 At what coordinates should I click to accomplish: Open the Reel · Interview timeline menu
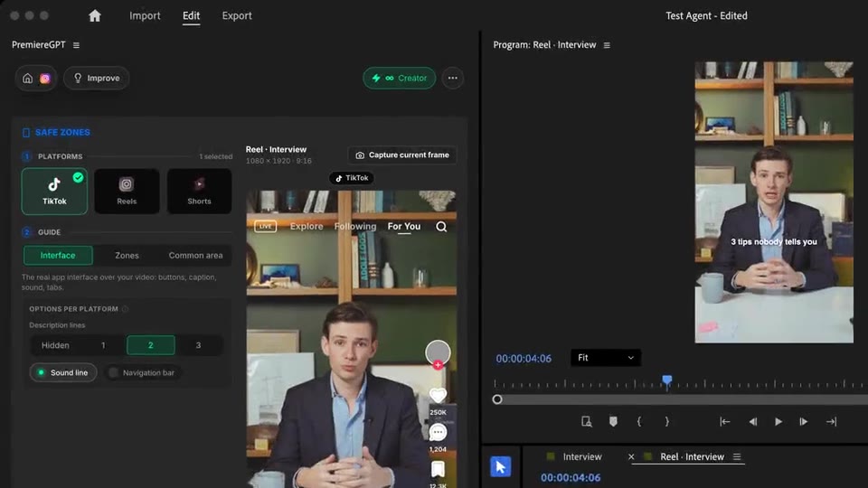[737, 456]
